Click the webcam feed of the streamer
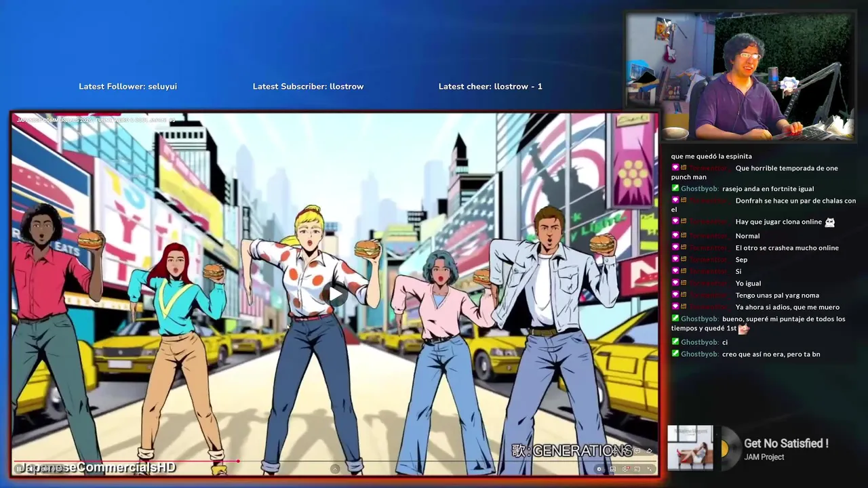The image size is (868, 488). click(741, 76)
